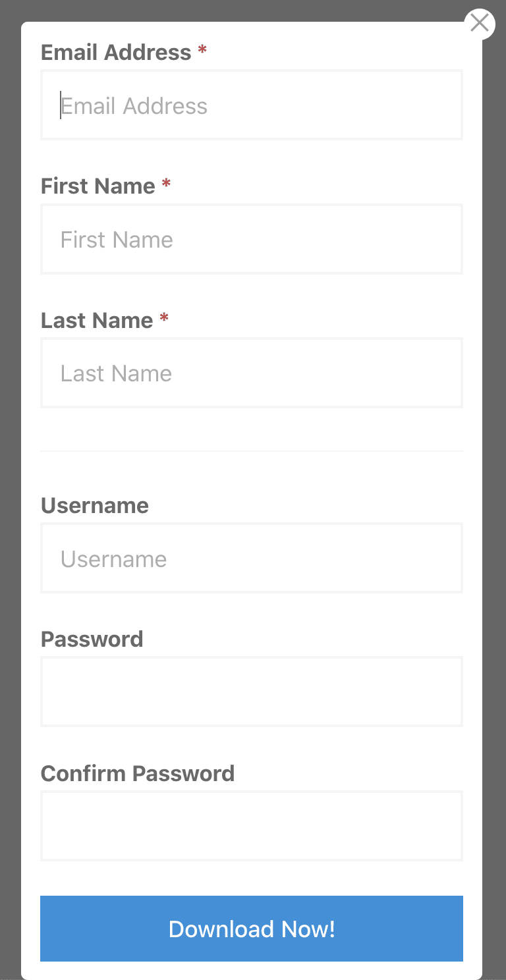The width and height of the screenshot is (506, 980).
Task: Close the signup popup with X icon
Action: pos(480,24)
